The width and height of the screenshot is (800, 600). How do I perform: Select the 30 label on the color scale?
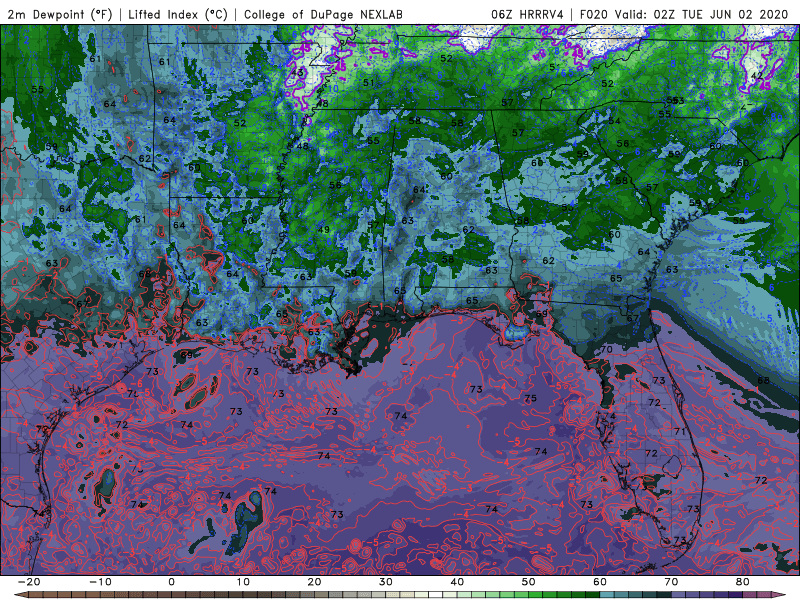pyautogui.click(x=386, y=582)
